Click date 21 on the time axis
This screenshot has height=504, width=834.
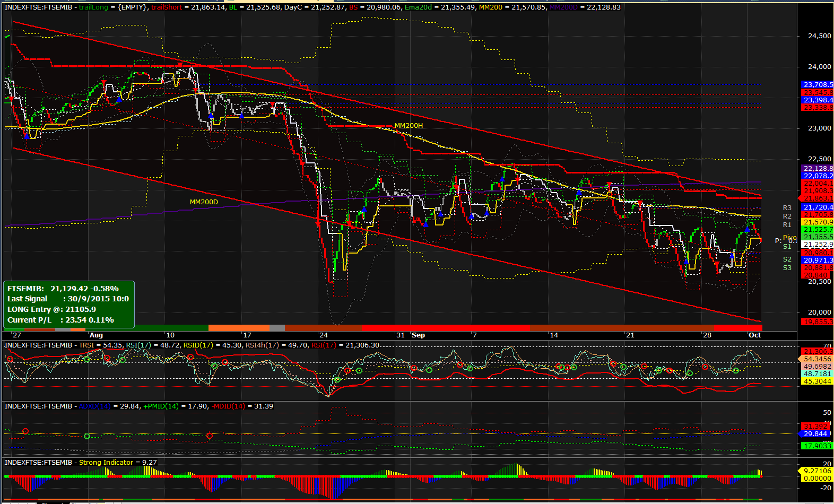coord(630,335)
